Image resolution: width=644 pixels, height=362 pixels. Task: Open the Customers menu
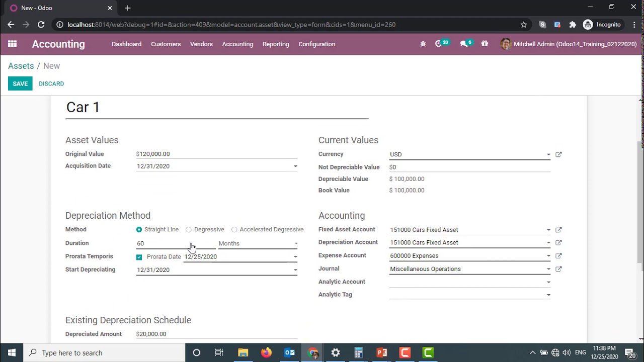[166, 44]
